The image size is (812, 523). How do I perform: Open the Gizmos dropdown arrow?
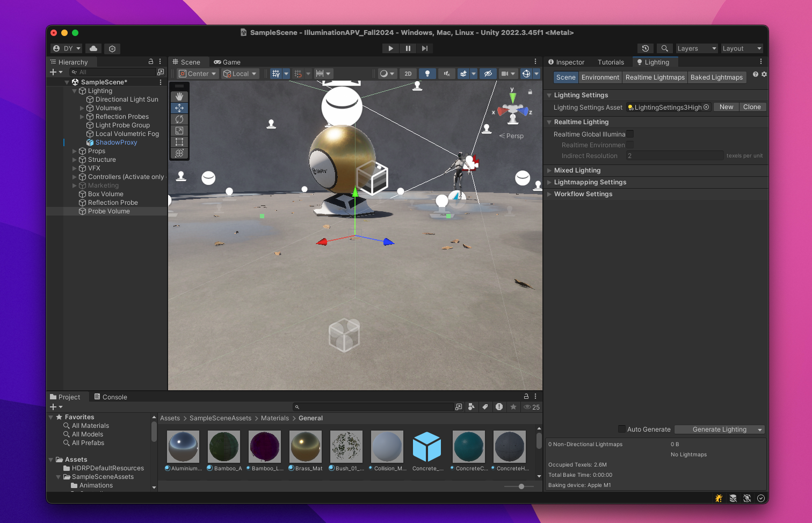[536, 74]
